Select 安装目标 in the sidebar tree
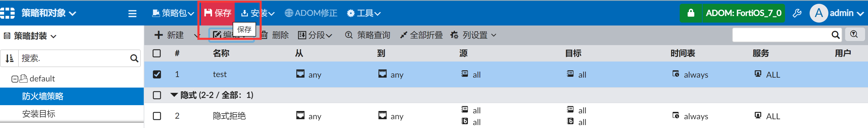This screenshot has height=128, width=868. click(x=38, y=114)
